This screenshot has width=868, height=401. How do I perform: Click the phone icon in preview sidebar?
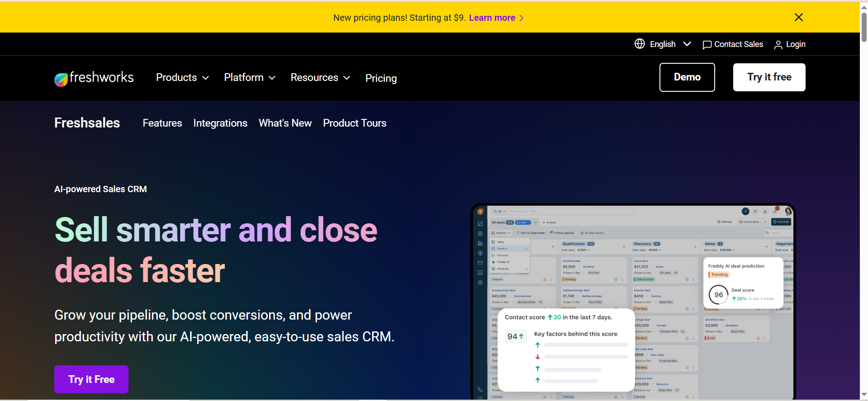480,389
